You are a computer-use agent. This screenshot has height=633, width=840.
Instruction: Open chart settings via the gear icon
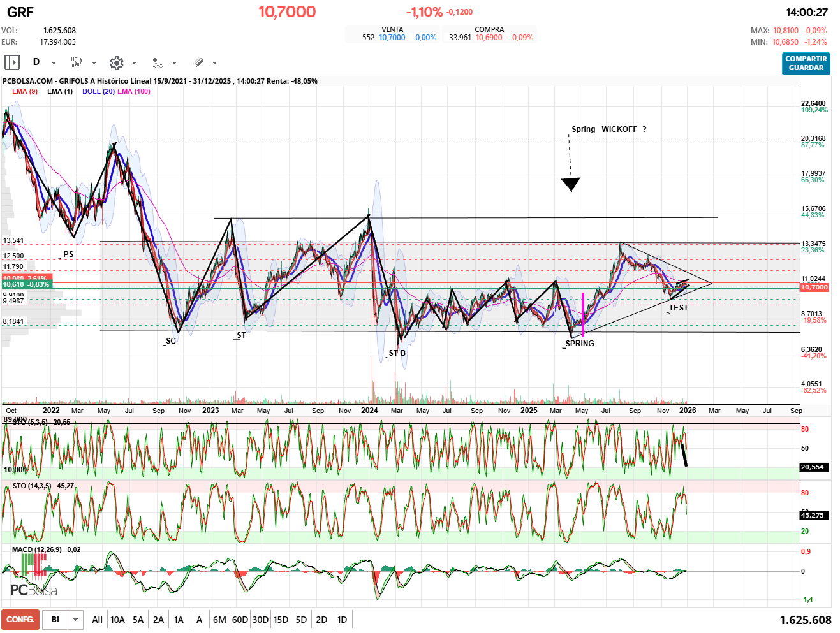click(x=116, y=62)
